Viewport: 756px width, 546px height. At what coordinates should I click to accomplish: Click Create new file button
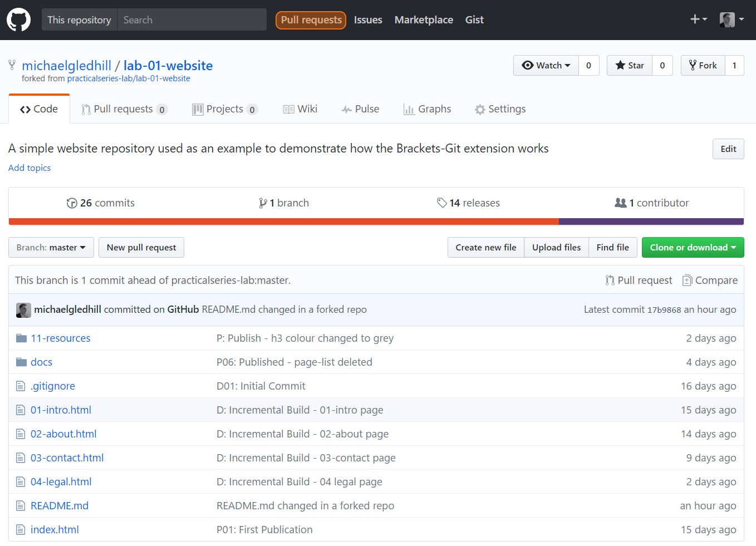486,247
